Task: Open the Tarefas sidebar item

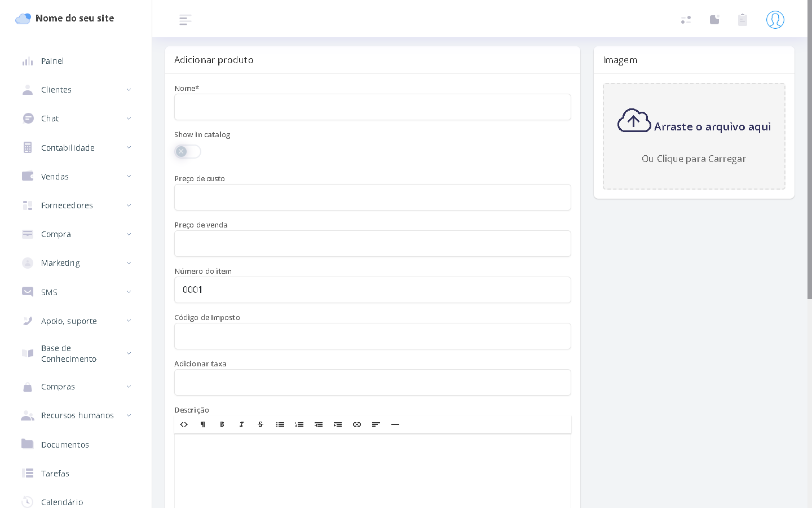Action: click(55, 474)
